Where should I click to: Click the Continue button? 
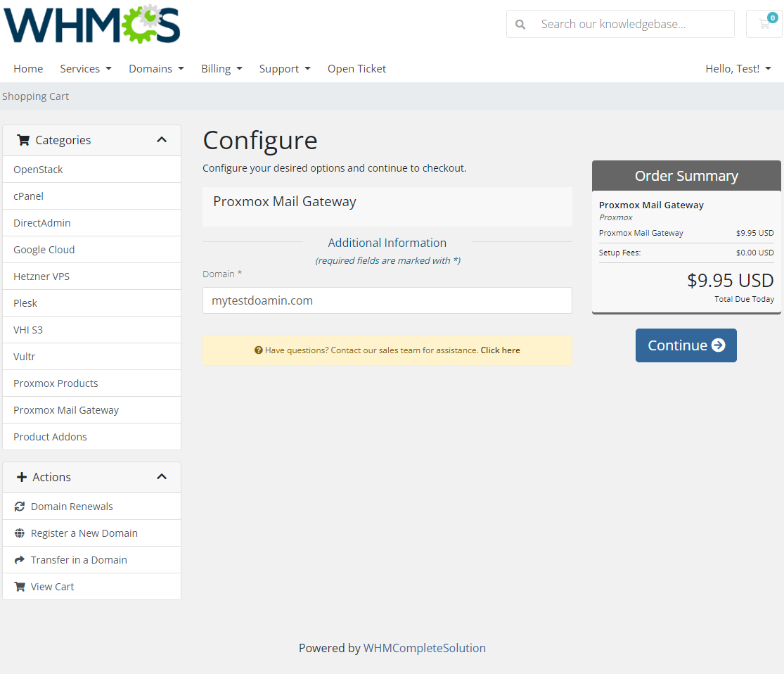(686, 345)
